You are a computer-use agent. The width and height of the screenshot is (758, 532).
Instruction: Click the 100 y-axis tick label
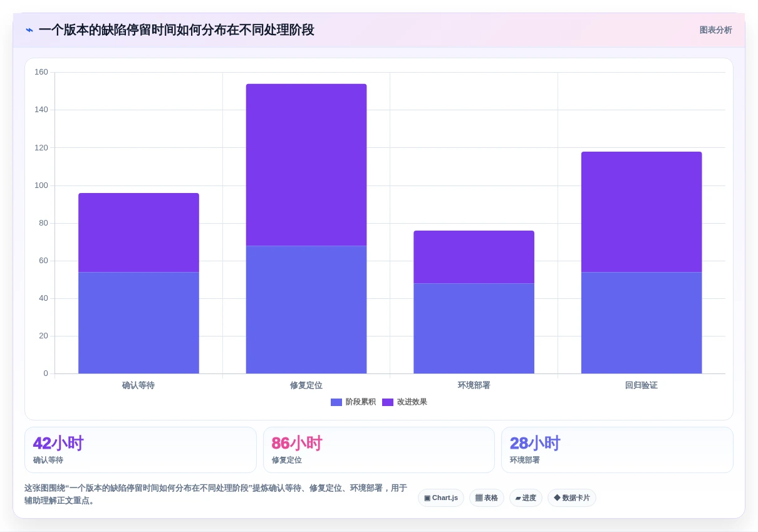coord(41,185)
